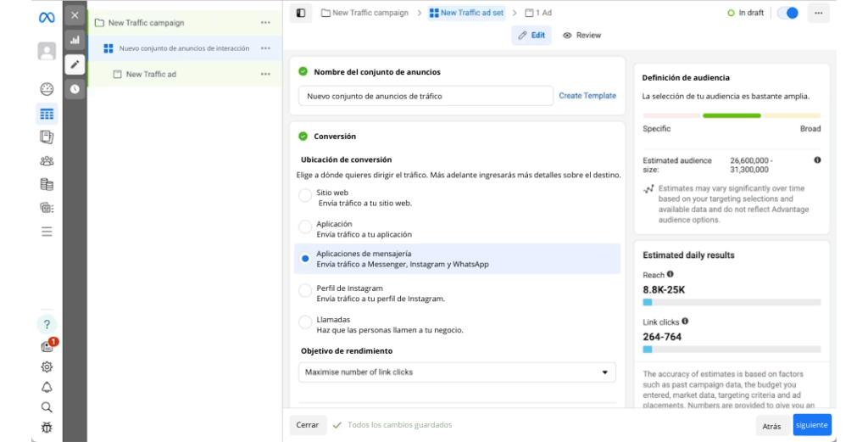Click the Create Template link

click(x=587, y=96)
